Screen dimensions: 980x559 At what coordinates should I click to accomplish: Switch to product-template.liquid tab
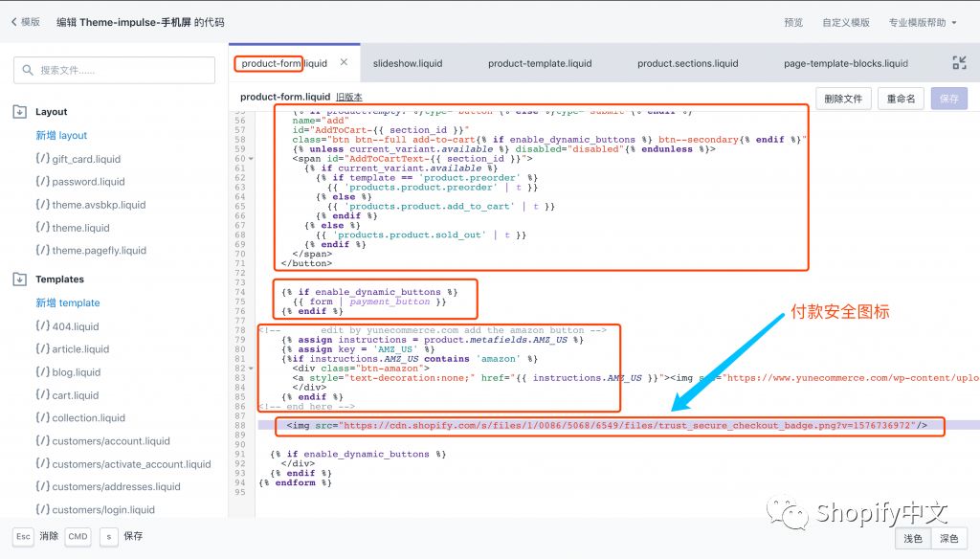(540, 63)
